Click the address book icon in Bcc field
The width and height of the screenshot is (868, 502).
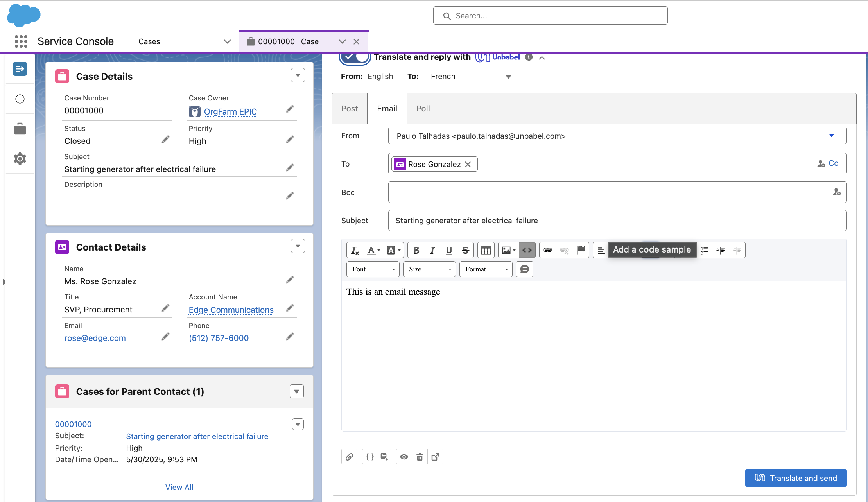(x=836, y=192)
